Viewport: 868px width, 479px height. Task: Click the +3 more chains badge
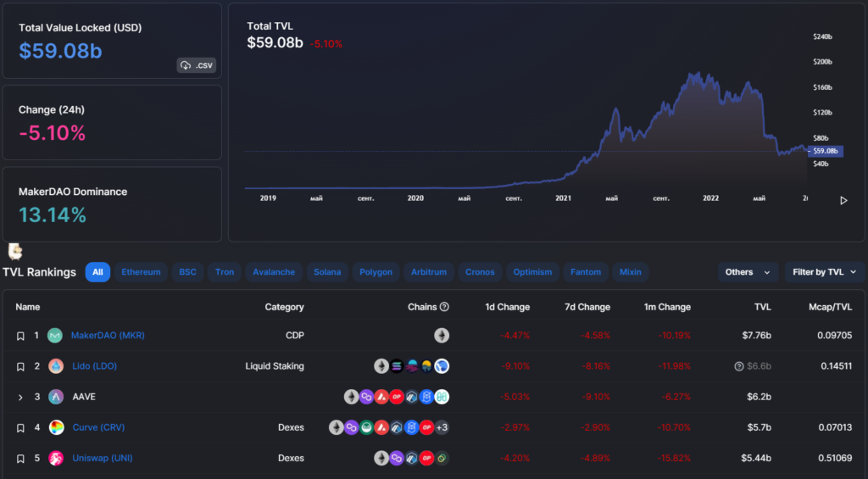click(x=442, y=427)
